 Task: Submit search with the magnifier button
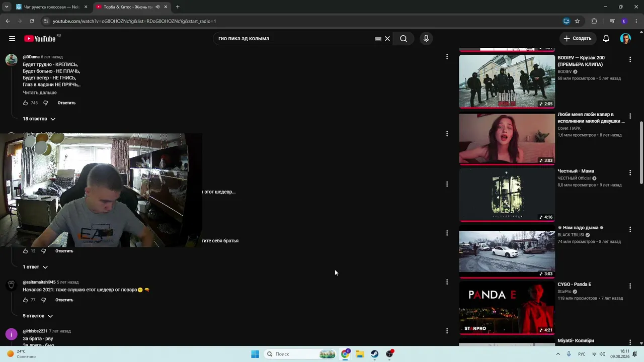coord(404,39)
